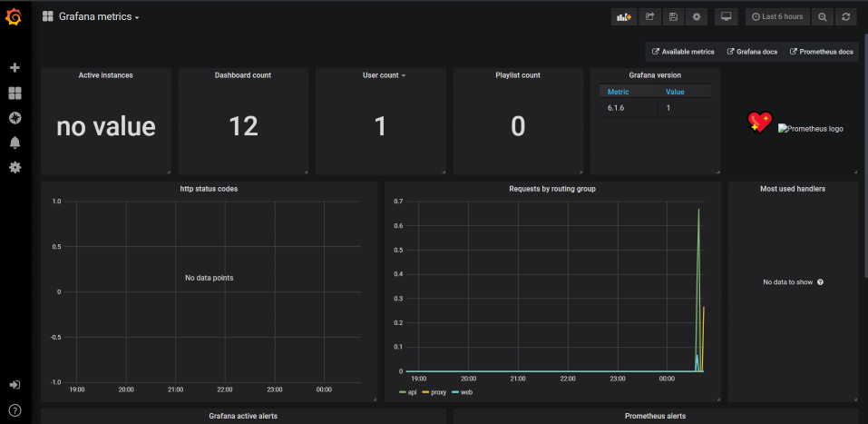The image size is (868, 424).
Task: Open the Create plus menu in sidebar
Action: (15, 67)
